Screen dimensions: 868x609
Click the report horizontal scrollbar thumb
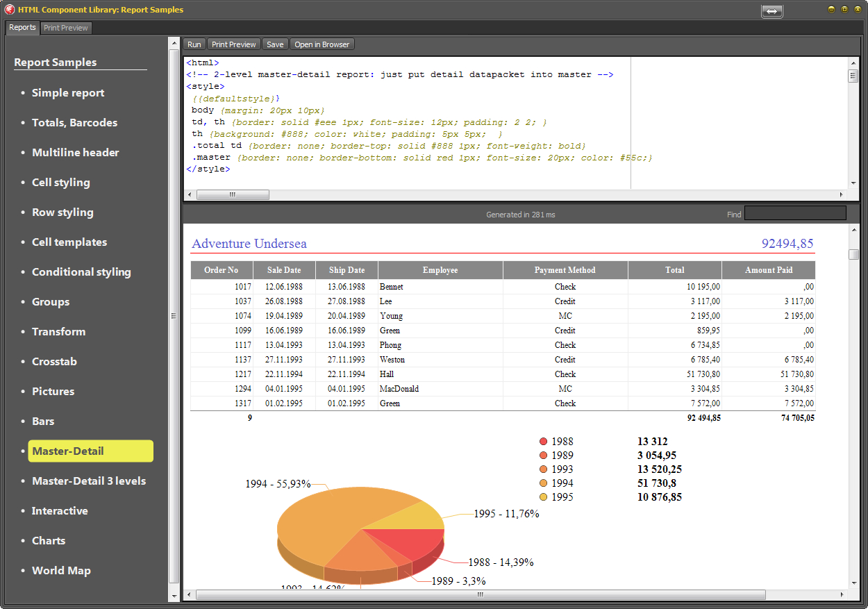tap(481, 595)
